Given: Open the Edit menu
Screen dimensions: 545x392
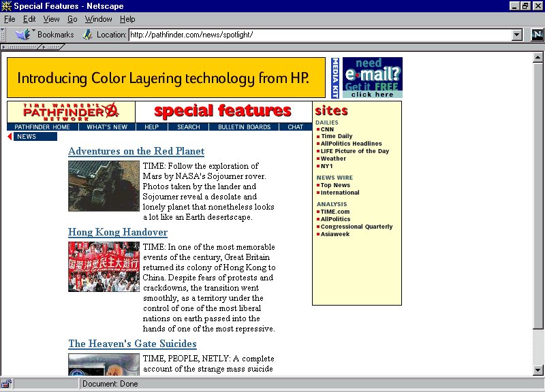Looking at the screenshot, I should tap(29, 19).
